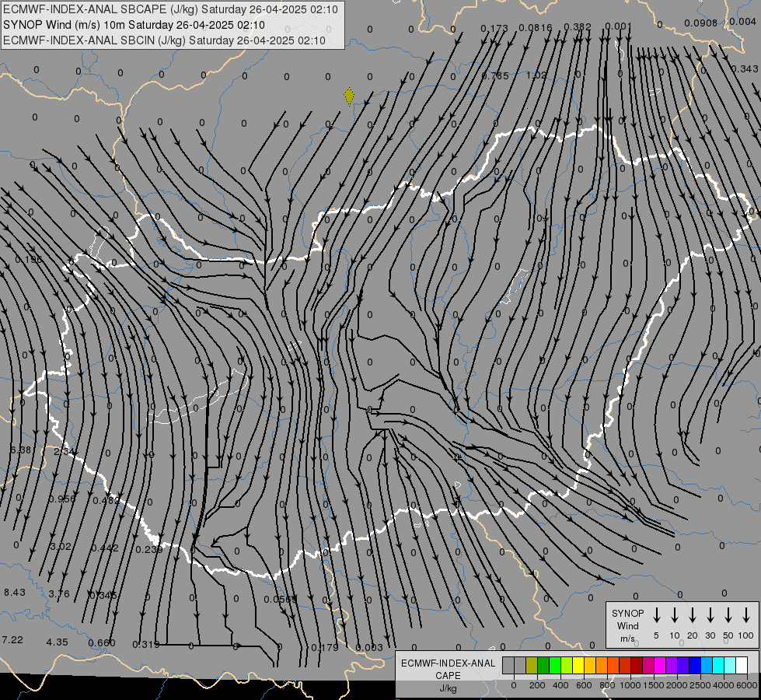Image resolution: width=761 pixels, height=700 pixels.
Task: Click the grid value 4.35
Action: pos(57,642)
